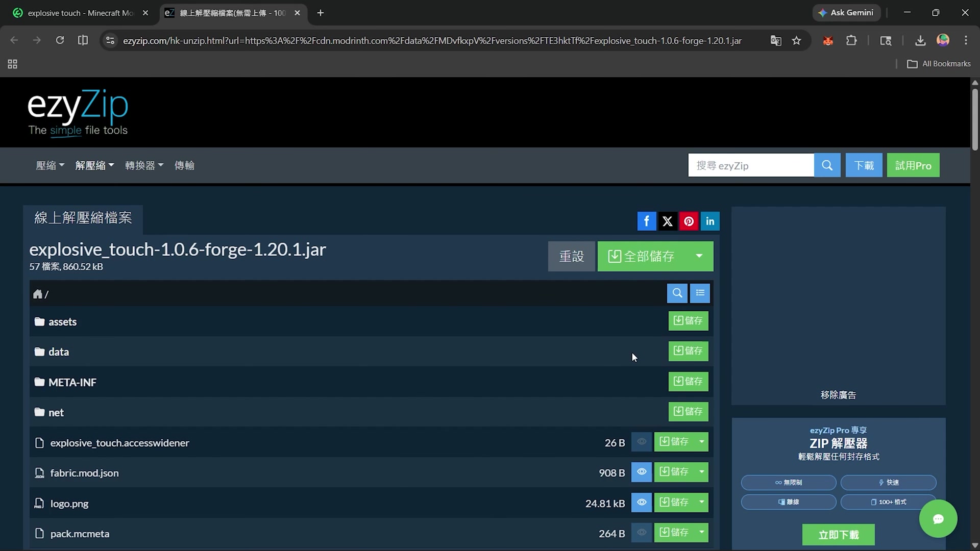Open the 解壓縮 navigation dropdown
980x551 pixels.
coord(94,165)
